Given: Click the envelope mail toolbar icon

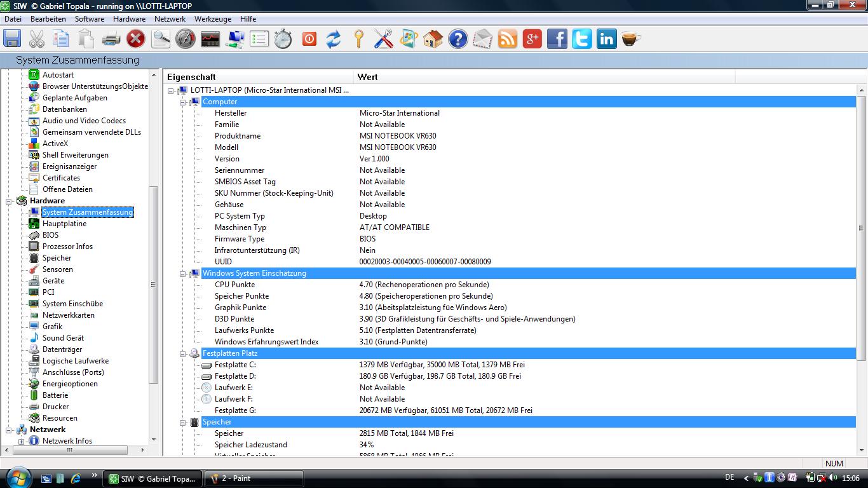Looking at the screenshot, I should (x=482, y=39).
